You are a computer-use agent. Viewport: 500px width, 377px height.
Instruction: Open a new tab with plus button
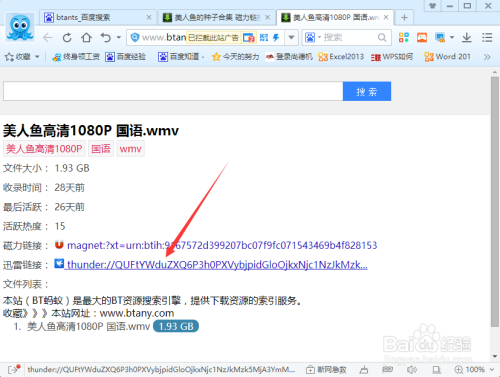[404, 17]
